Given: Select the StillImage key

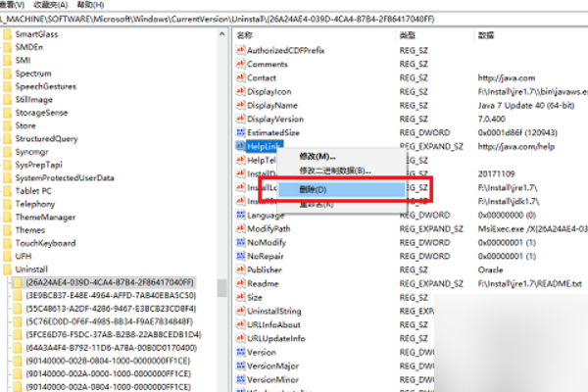Looking at the screenshot, I should pyautogui.click(x=34, y=100).
